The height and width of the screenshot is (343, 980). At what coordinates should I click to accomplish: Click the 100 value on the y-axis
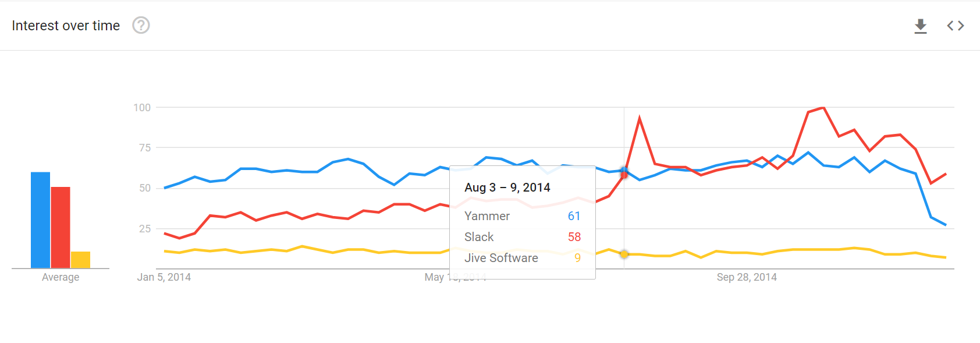pyautogui.click(x=142, y=108)
